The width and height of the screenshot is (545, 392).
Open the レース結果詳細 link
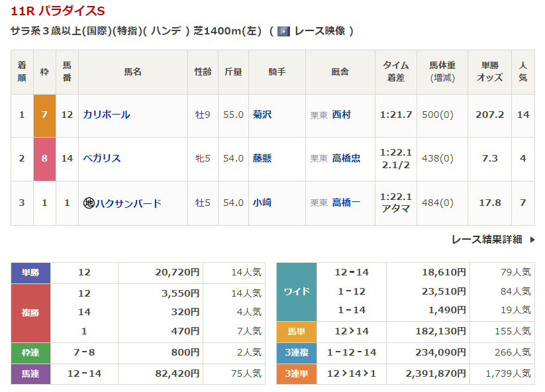click(487, 240)
